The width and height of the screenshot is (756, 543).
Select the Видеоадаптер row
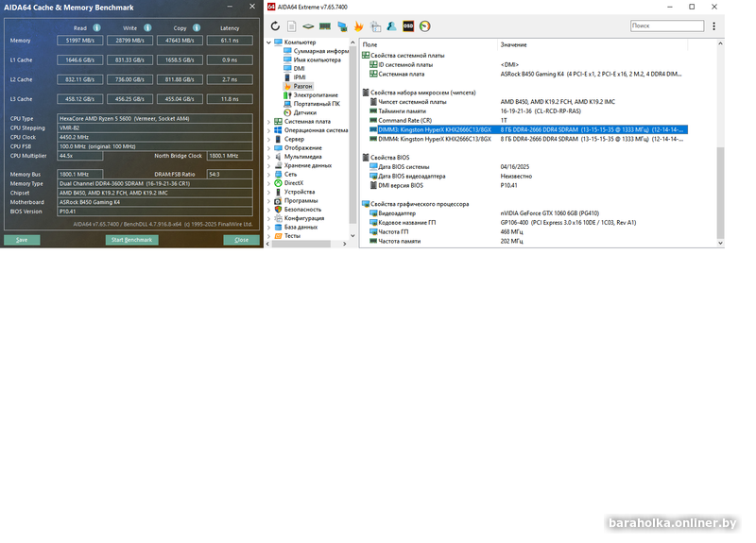click(x=528, y=213)
